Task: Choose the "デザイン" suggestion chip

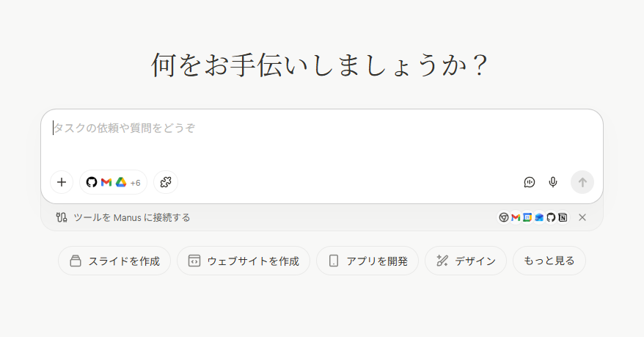Action: (466, 261)
